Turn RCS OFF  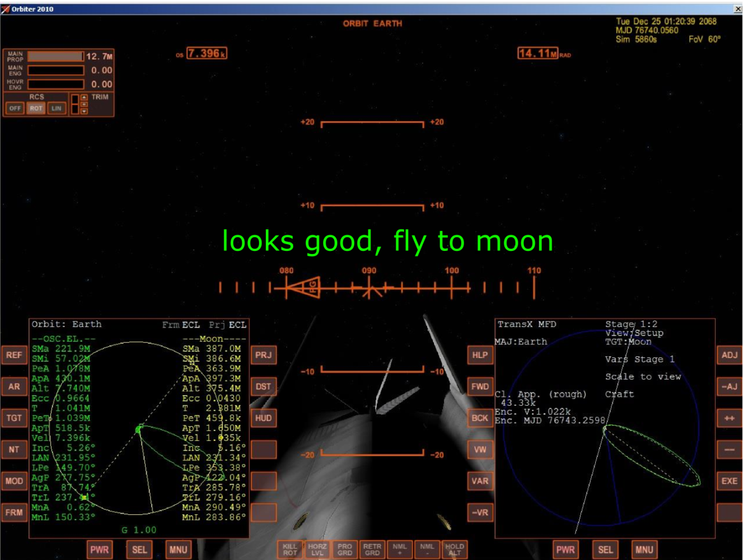[x=15, y=108]
